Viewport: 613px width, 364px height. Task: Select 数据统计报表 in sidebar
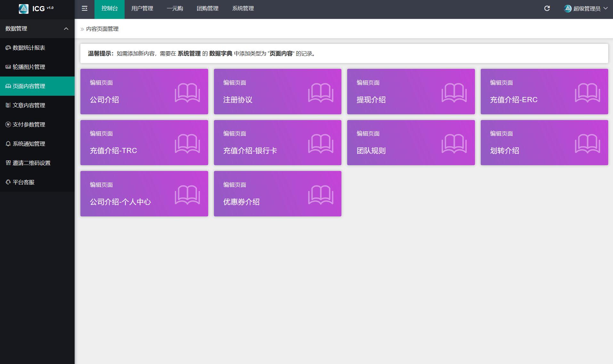click(37, 48)
